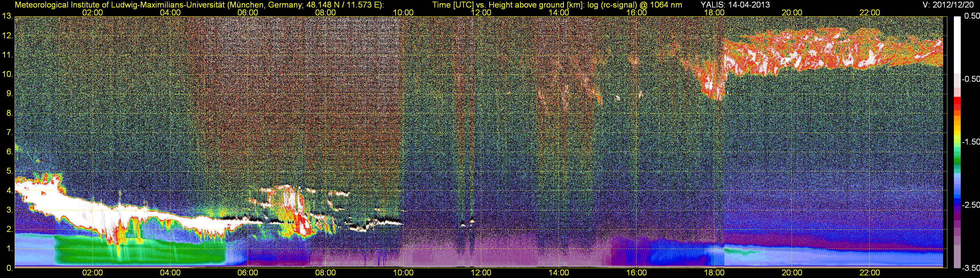Click the 18:00 label on the lower time axis
Screen dimensions: 980x278
[714, 273]
